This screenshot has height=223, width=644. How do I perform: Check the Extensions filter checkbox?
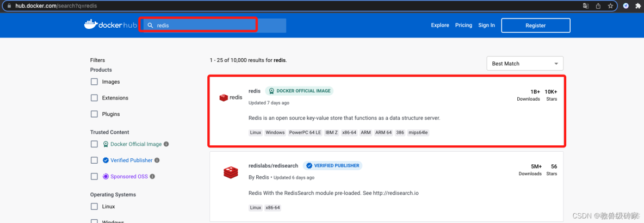[95, 98]
